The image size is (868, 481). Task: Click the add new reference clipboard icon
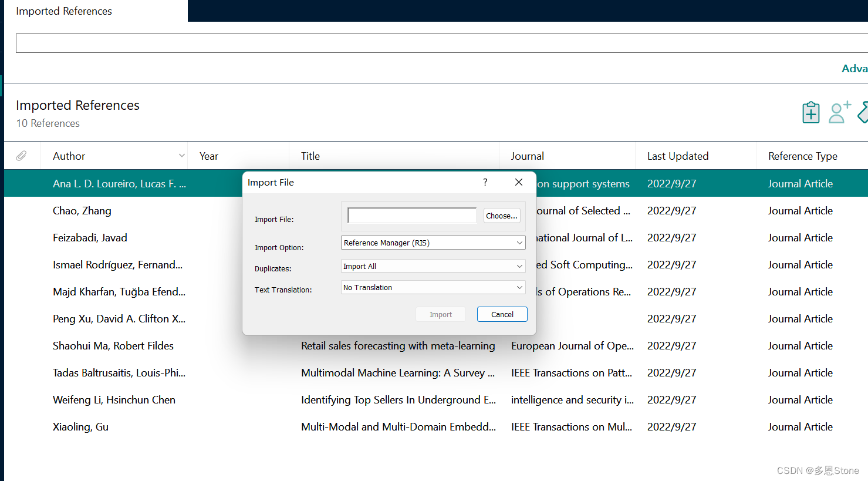(810, 112)
